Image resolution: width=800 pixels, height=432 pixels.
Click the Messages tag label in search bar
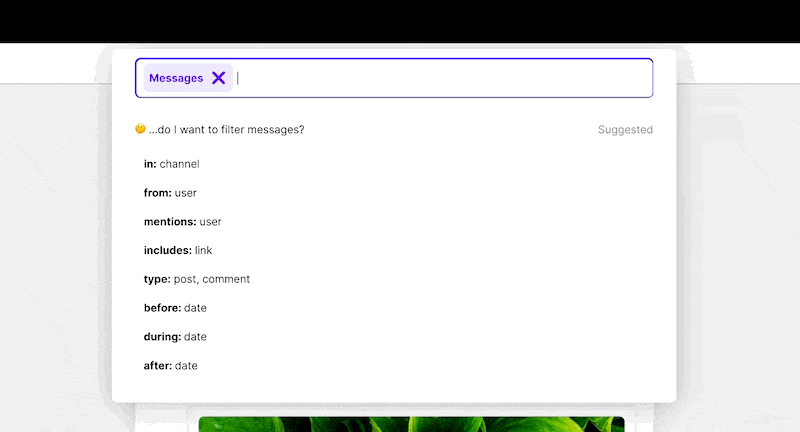[176, 78]
